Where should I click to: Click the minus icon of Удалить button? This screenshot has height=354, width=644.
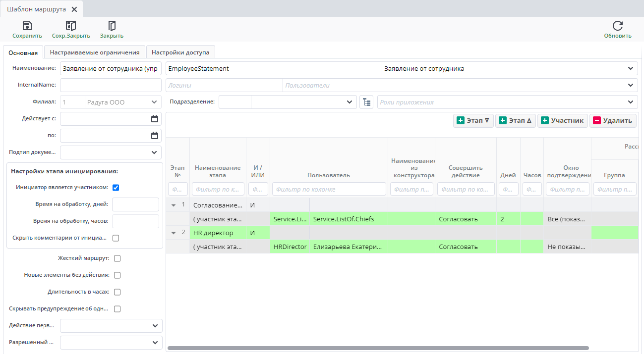click(x=597, y=121)
